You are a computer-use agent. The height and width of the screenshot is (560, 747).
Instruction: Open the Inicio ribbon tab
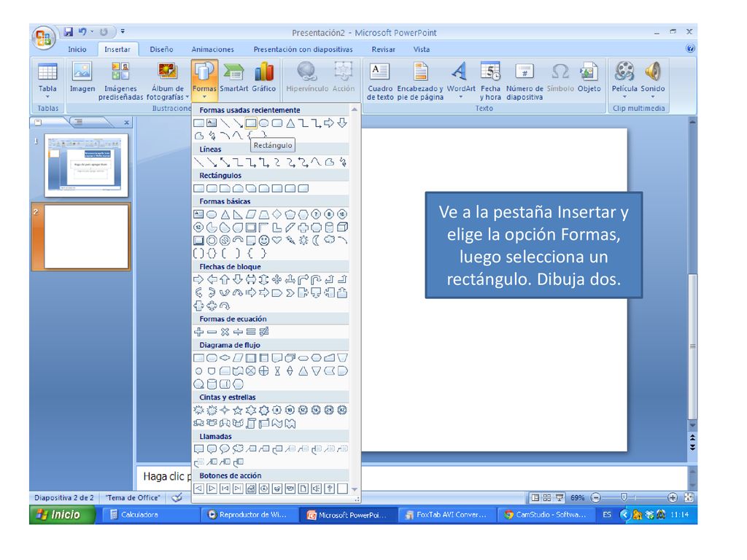point(77,49)
